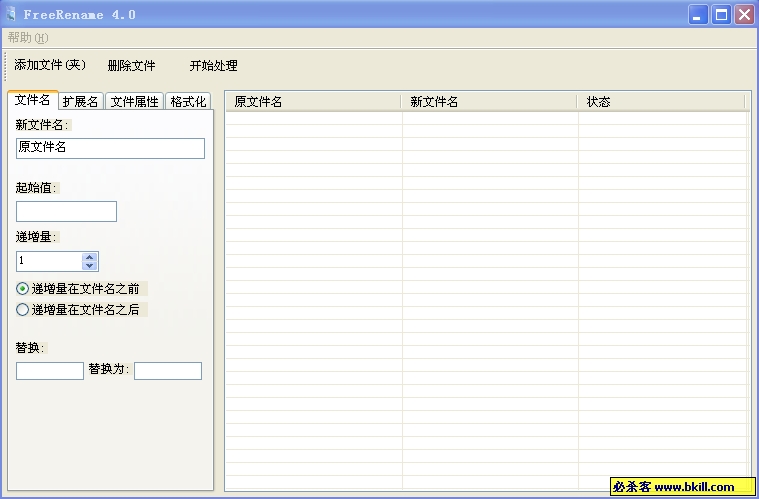Decrease 递增量 with the down arrow
Image resolution: width=759 pixels, height=499 pixels.
90,266
